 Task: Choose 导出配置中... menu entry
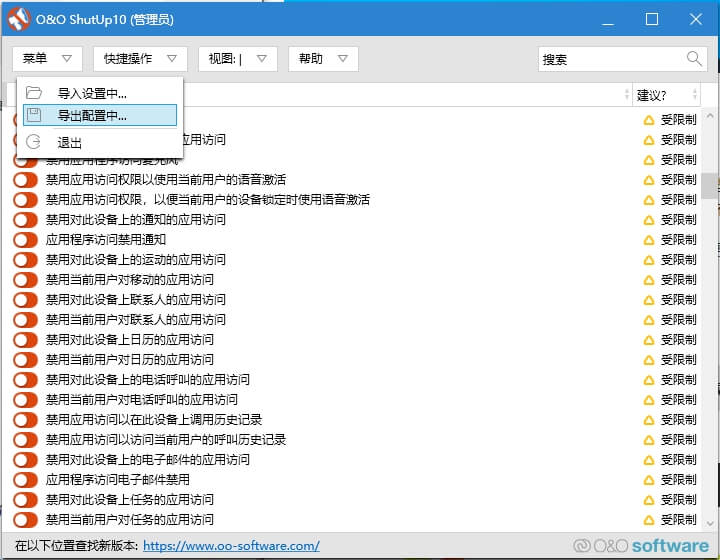coord(100,115)
